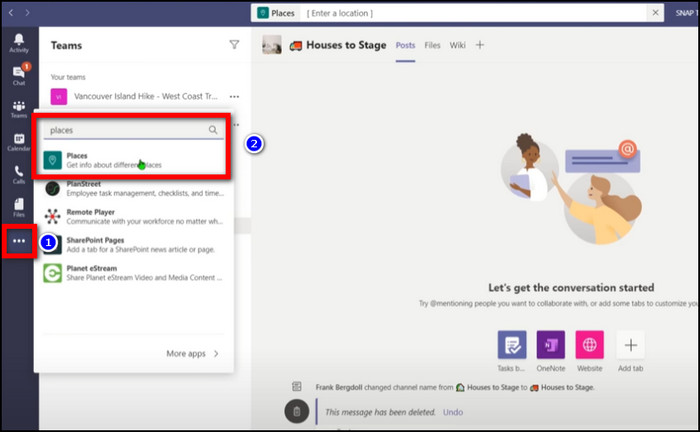Open the More apps ellipsis in sidebar

pyautogui.click(x=19, y=241)
